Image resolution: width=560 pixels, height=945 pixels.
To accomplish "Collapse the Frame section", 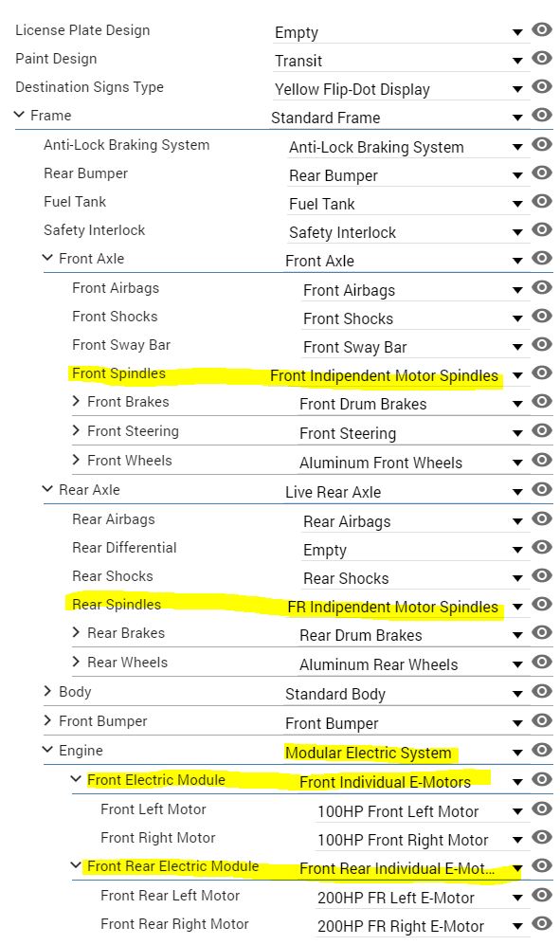I will pyautogui.click(x=19, y=115).
